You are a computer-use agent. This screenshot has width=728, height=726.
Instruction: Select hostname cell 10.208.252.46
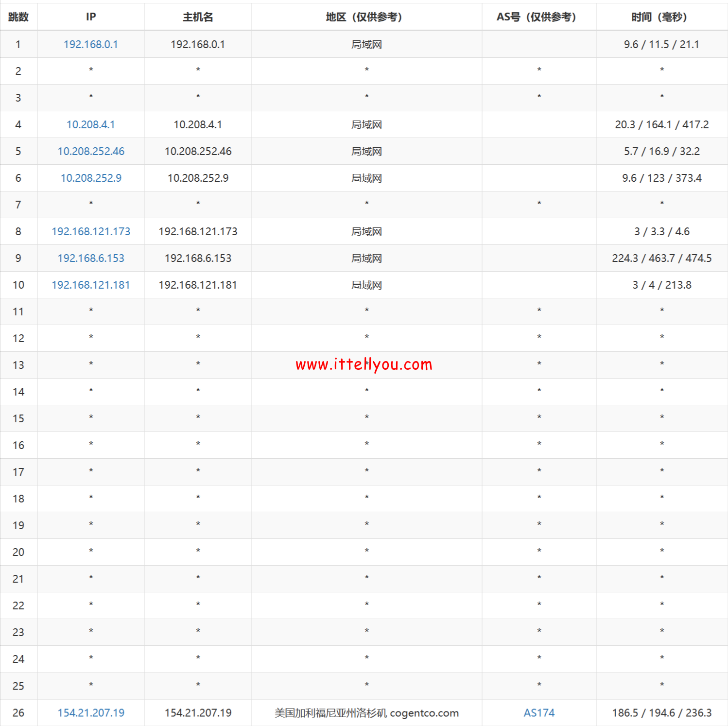(198, 151)
